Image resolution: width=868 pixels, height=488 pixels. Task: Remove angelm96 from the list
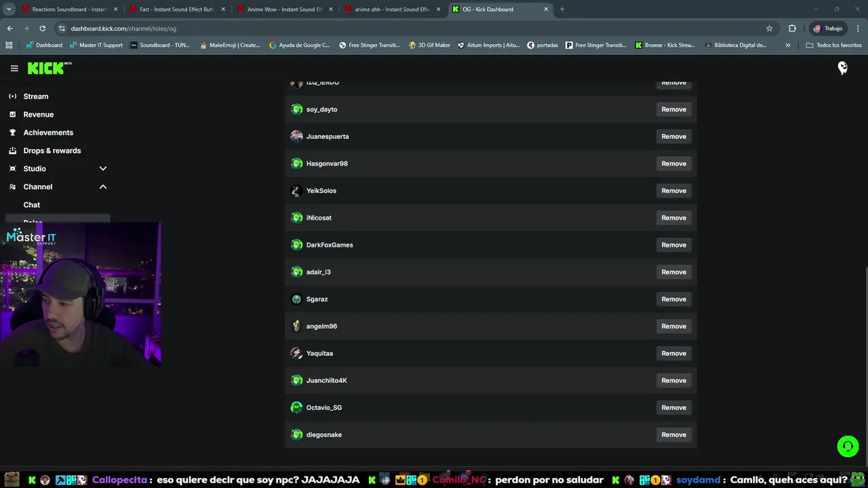673,326
